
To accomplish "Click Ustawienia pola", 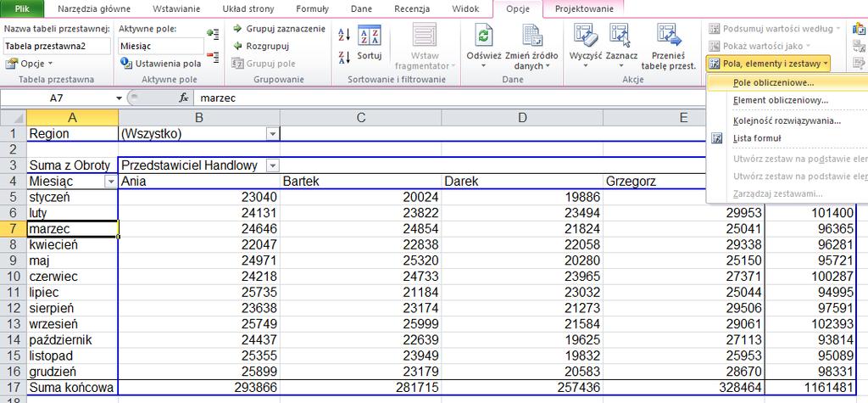I will tap(161, 63).
